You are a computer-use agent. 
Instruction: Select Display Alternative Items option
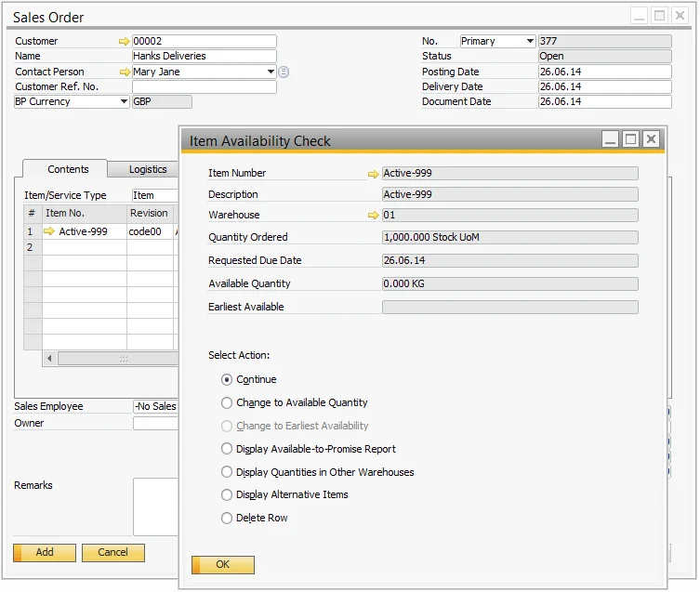227,495
